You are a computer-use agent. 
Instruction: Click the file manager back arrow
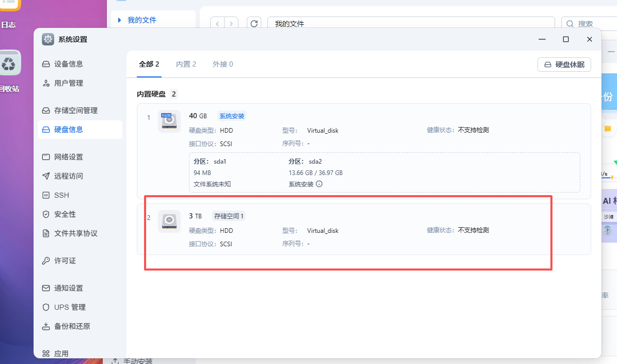(x=217, y=24)
